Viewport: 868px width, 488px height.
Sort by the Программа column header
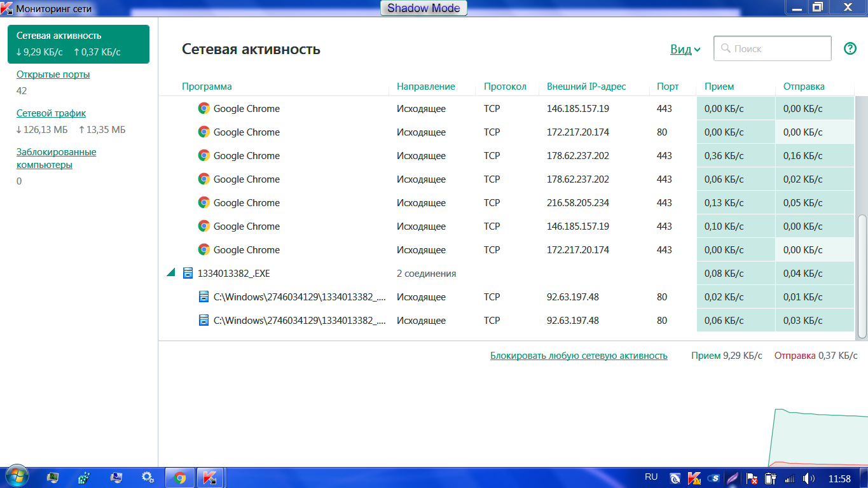[207, 87]
